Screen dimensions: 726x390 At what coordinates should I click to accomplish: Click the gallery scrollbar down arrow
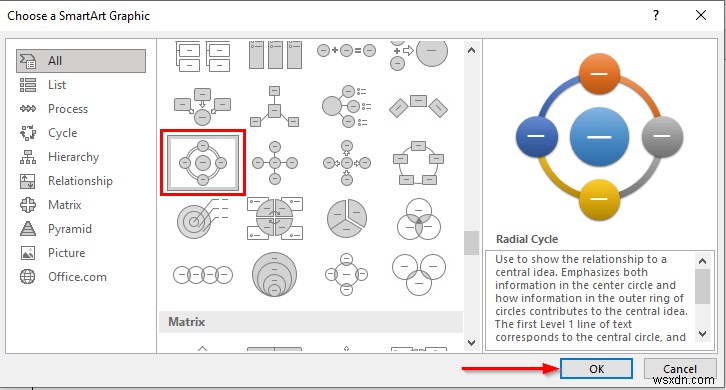pyautogui.click(x=471, y=343)
